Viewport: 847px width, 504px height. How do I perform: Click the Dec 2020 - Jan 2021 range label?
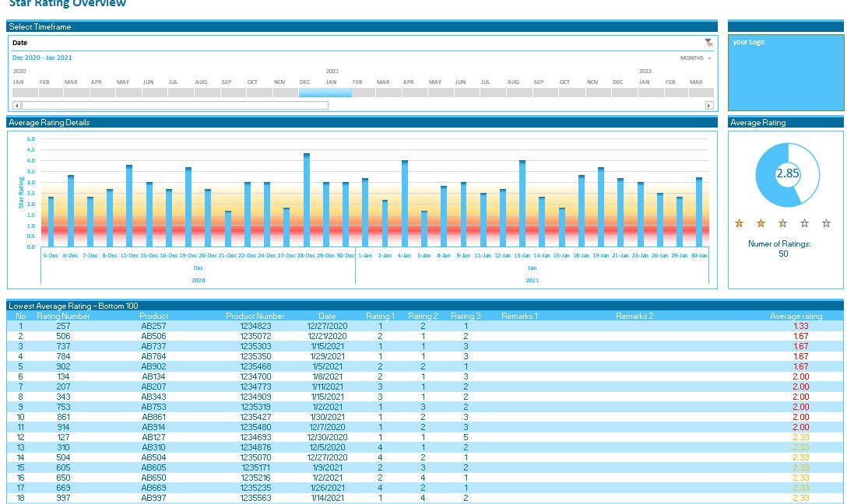click(42, 58)
